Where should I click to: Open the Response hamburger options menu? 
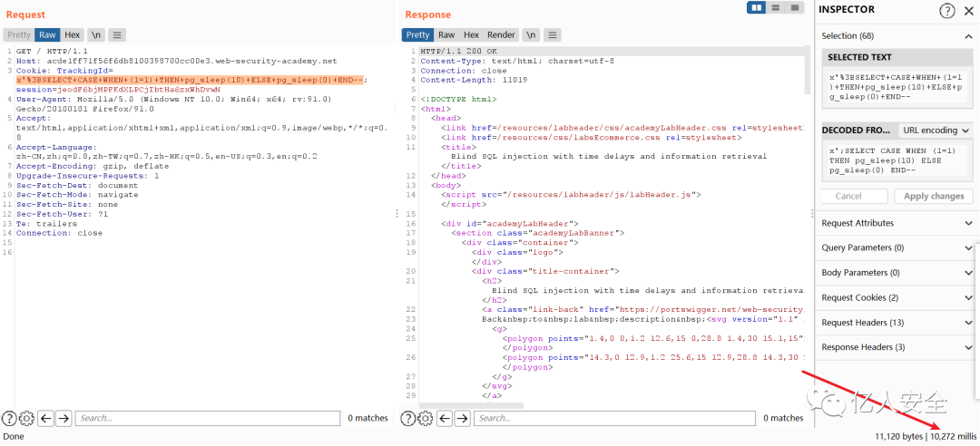click(x=552, y=35)
